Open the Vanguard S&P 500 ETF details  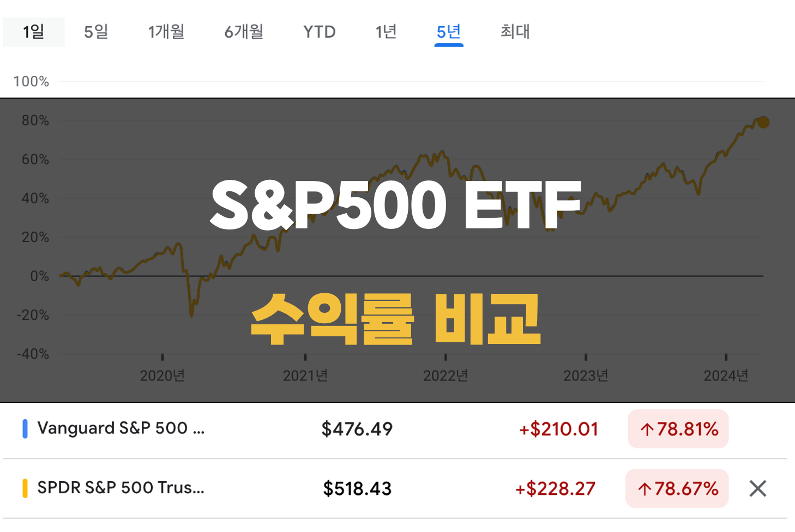pos(120,429)
